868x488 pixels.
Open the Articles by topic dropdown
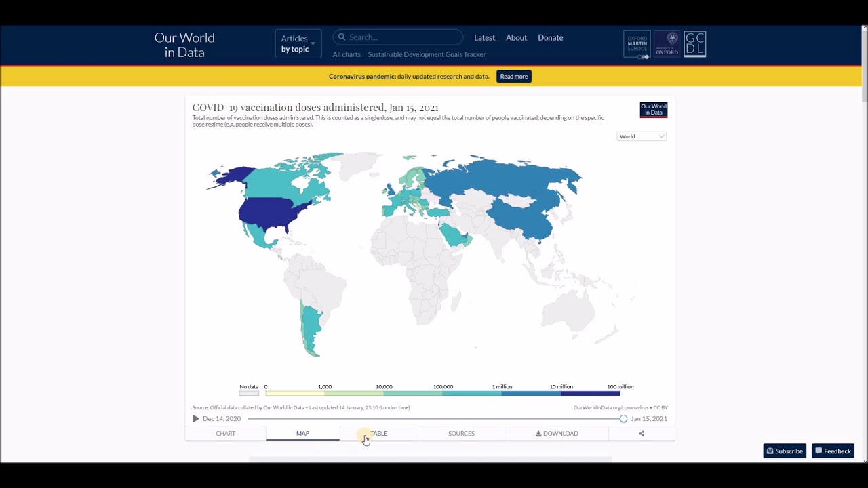[298, 44]
